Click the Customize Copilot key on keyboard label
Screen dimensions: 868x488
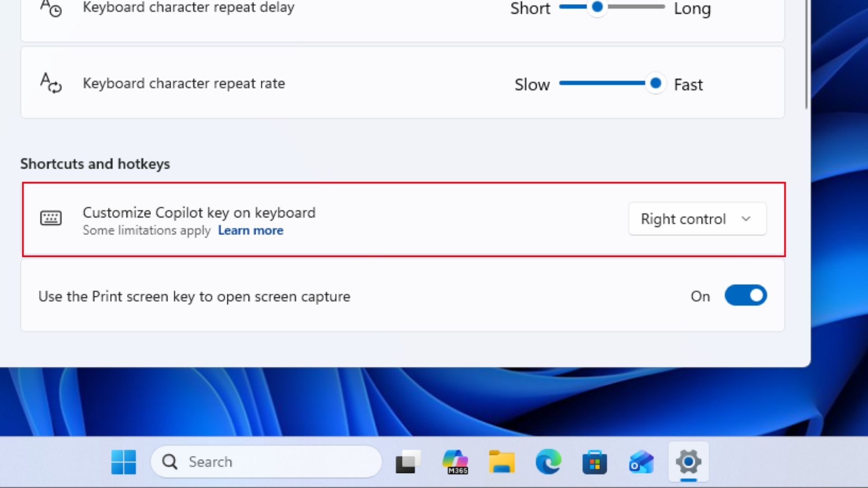coord(199,212)
